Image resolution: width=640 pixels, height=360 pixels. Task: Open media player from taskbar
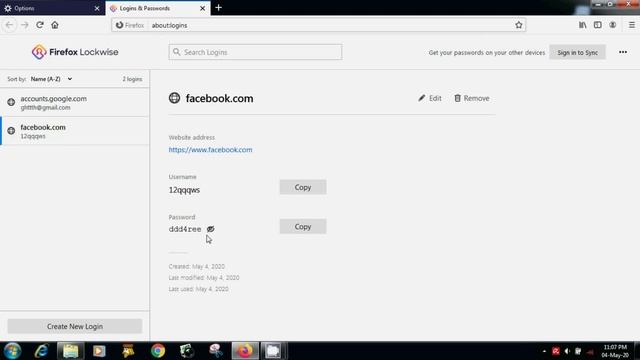[99, 351]
